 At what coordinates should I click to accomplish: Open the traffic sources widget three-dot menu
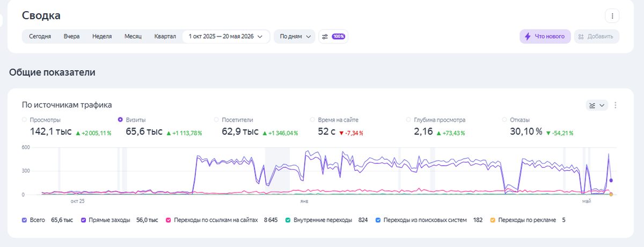point(616,106)
